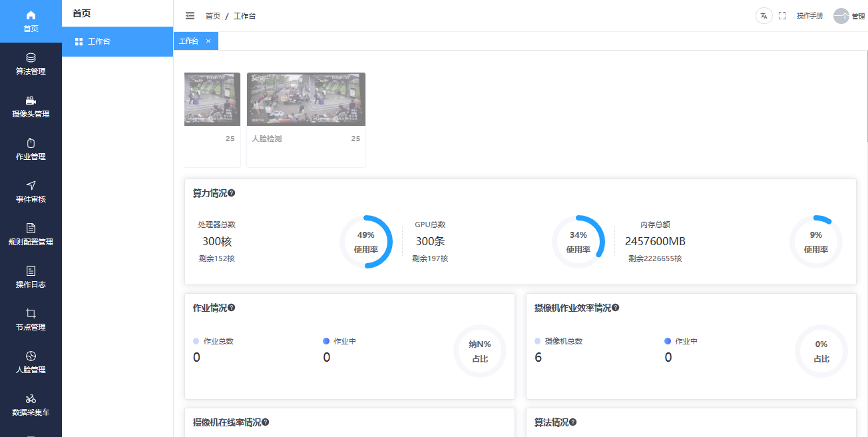The image size is (868, 437).
Task: Click help icon beside 作业情况 title
Action: pyautogui.click(x=232, y=308)
